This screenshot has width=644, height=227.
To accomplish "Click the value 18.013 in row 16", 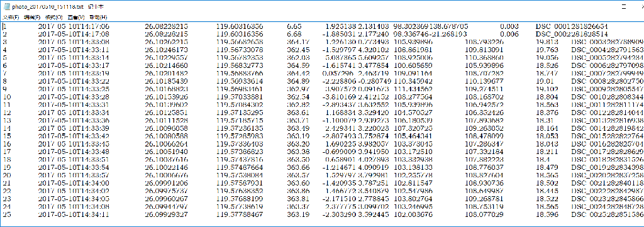I will click(x=547, y=145).
